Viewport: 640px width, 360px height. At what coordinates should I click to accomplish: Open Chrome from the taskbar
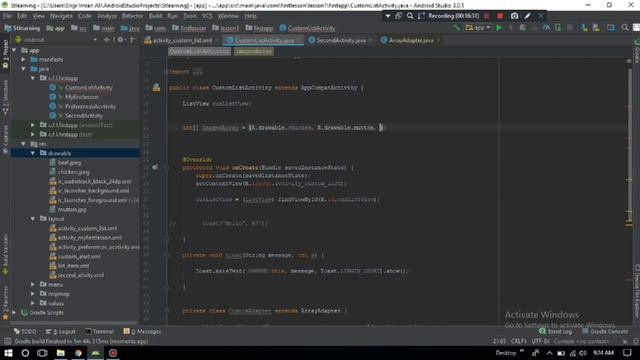78,353
